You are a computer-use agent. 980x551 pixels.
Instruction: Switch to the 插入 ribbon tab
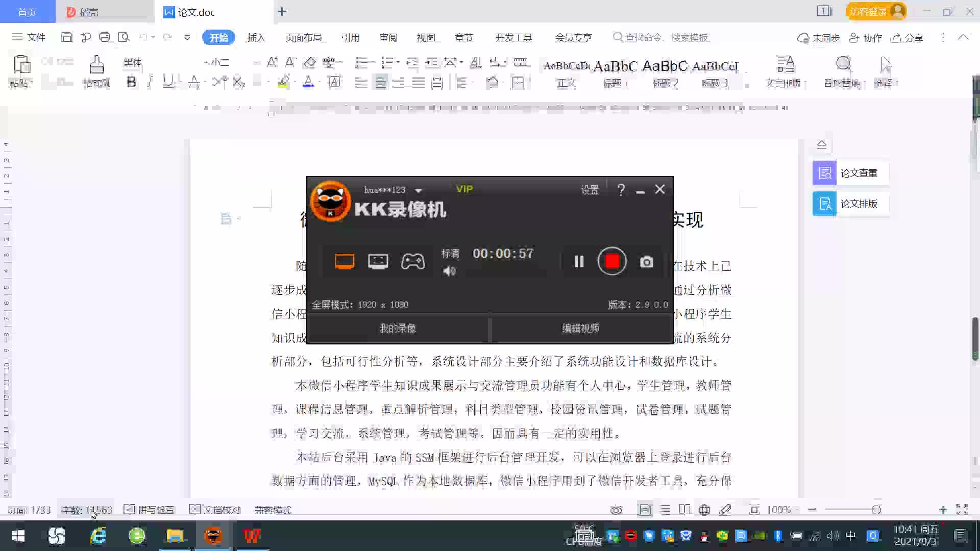click(256, 38)
